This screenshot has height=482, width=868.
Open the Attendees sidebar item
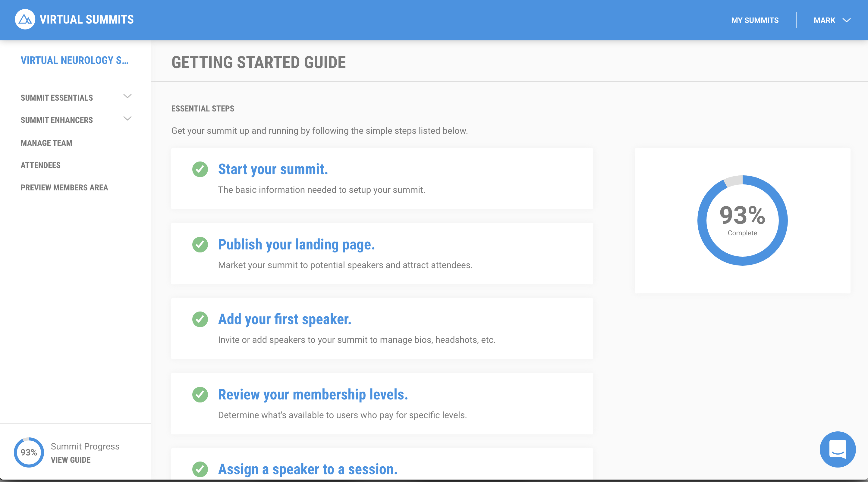(41, 165)
